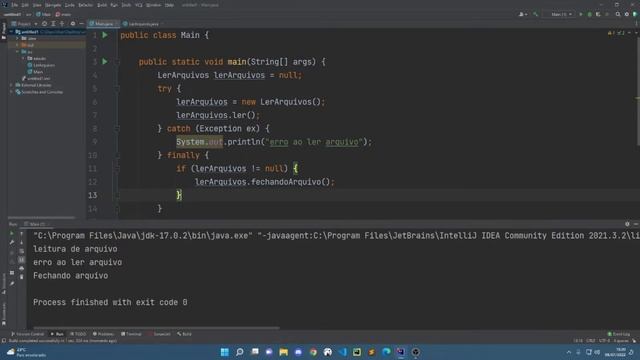This screenshot has width=640, height=360.
Task: Open the Window menu
Action: tap(153, 5)
